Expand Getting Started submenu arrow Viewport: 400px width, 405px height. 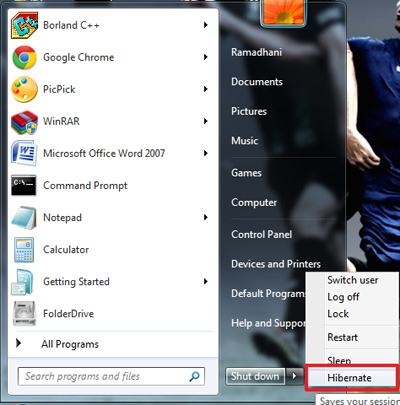point(206,281)
